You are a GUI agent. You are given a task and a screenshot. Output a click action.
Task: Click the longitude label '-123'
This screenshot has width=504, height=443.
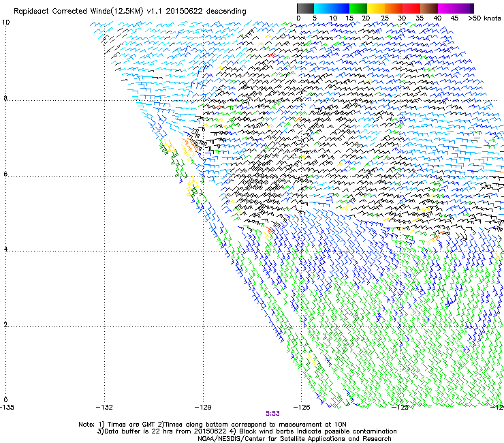click(x=400, y=408)
